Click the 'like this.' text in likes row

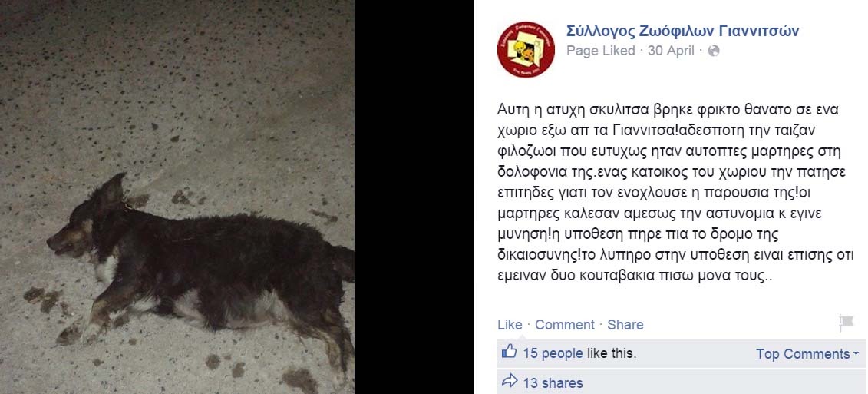pyautogui.click(x=611, y=353)
